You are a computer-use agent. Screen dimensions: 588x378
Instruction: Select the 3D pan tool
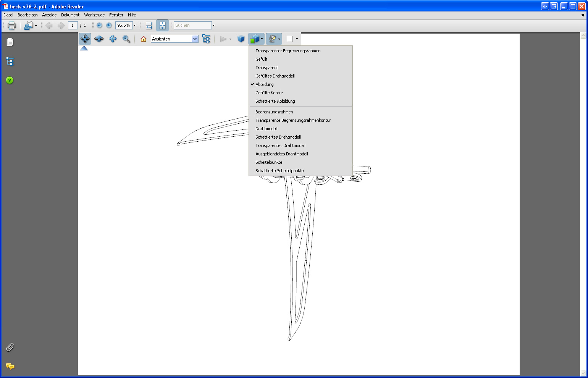[x=113, y=39]
